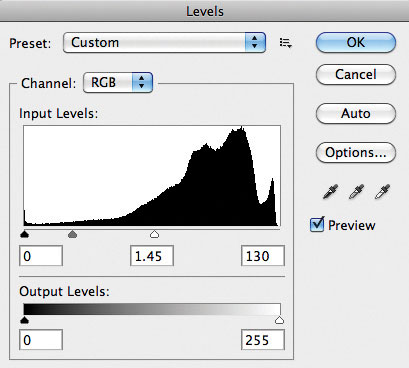Viewport: 409px width, 368px height.
Task: Select the black point eyedropper
Action: coord(330,192)
